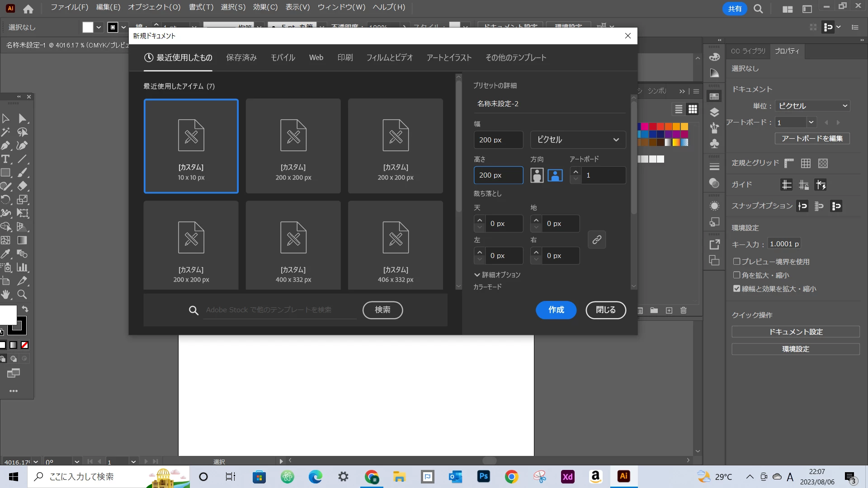Enable プレビュー境界を使用 checkbox
The image size is (868, 488).
coord(737,262)
